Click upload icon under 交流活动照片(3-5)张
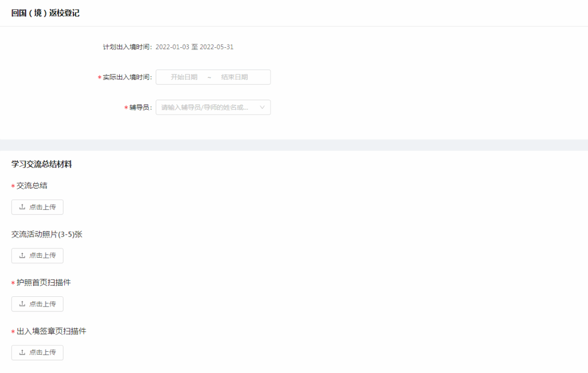The height and width of the screenshot is (373, 588). (x=22, y=256)
